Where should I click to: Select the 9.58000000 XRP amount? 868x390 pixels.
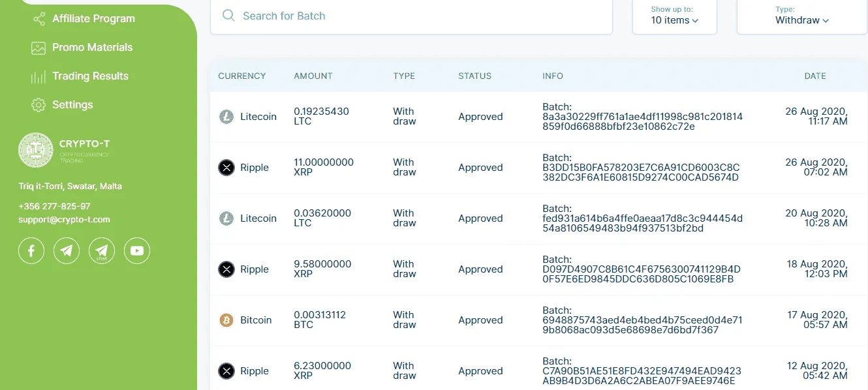322,269
